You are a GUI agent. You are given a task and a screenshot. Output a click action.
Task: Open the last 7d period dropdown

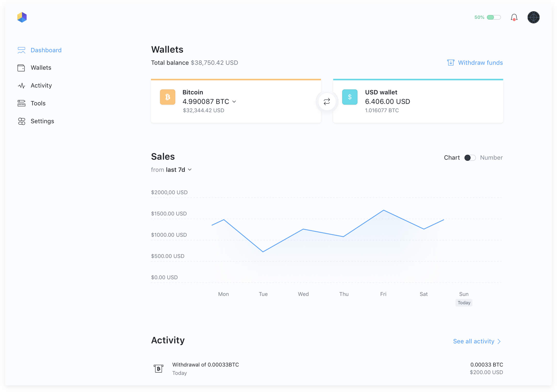[179, 170]
